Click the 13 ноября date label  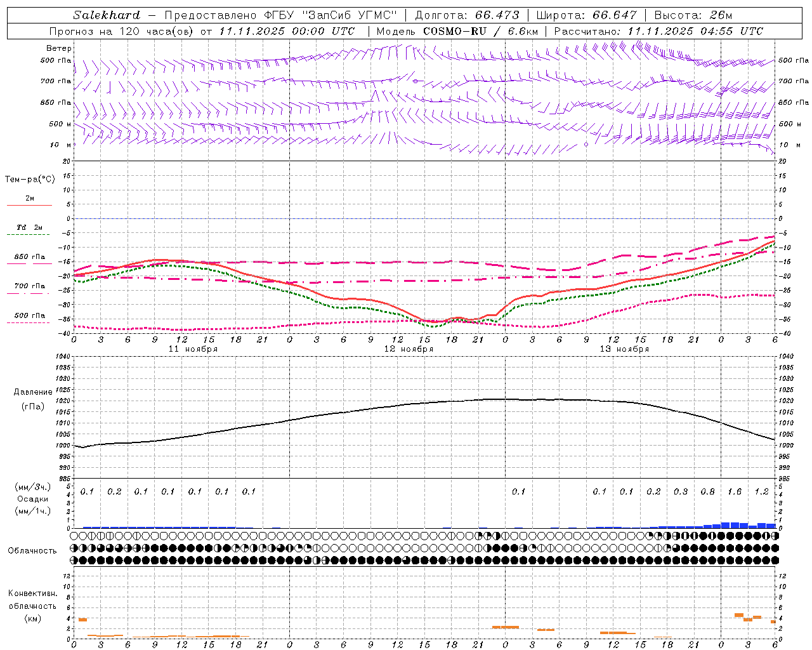(x=624, y=349)
